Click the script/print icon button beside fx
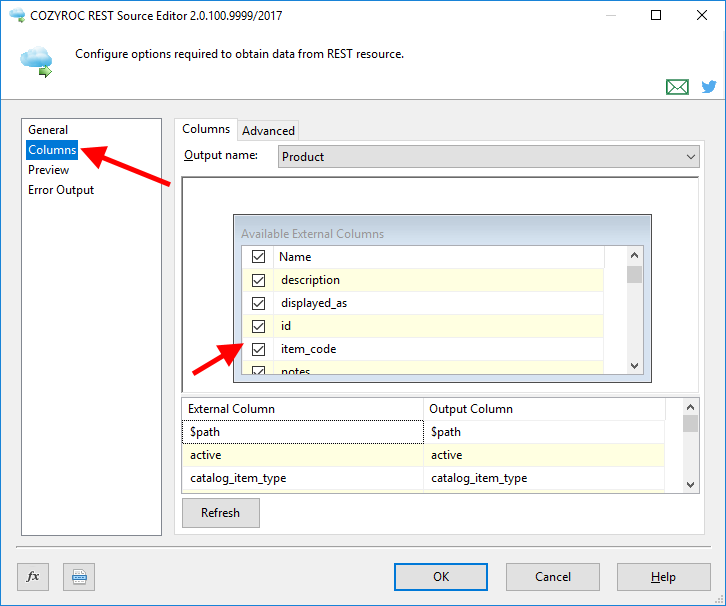 [79, 577]
